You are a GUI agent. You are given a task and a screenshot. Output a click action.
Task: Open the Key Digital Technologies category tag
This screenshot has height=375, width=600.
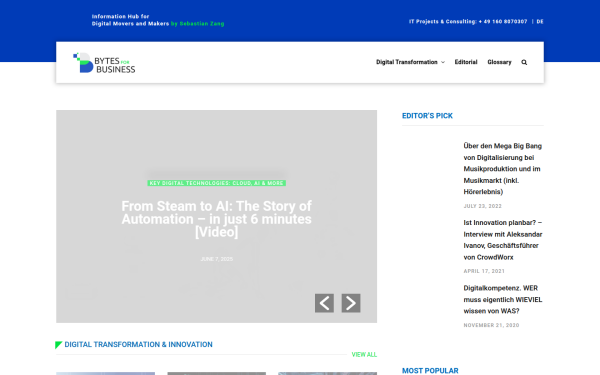tap(217, 183)
